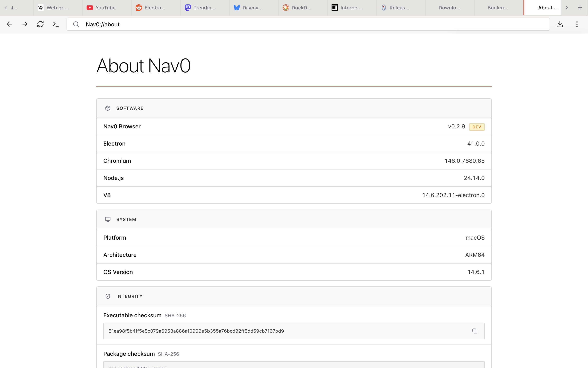Screen dimensions: 588x368
Task: Click the Executable checksum label
Action: click(x=133, y=315)
